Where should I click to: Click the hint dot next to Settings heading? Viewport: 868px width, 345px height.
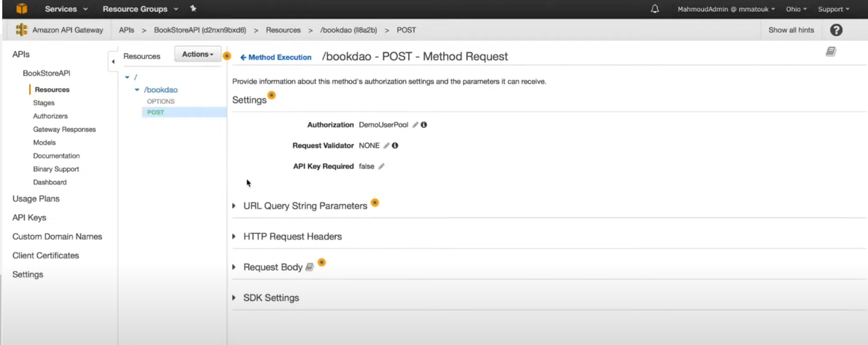pyautogui.click(x=272, y=95)
